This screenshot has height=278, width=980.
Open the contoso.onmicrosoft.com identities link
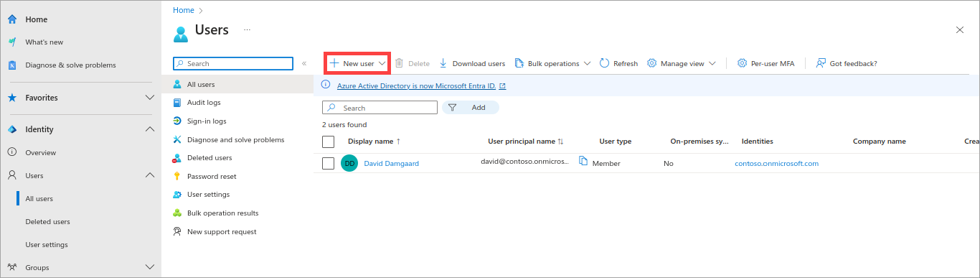(x=777, y=163)
